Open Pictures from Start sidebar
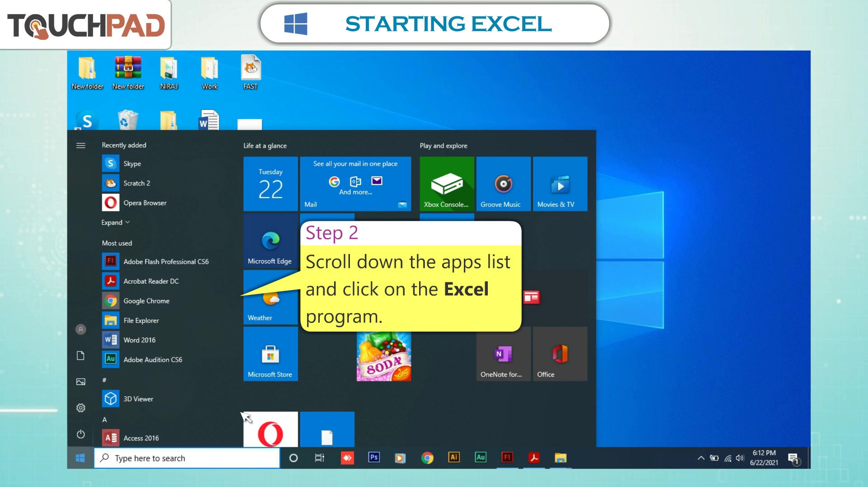The height and width of the screenshot is (487, 868). click(x=80, y=382)
